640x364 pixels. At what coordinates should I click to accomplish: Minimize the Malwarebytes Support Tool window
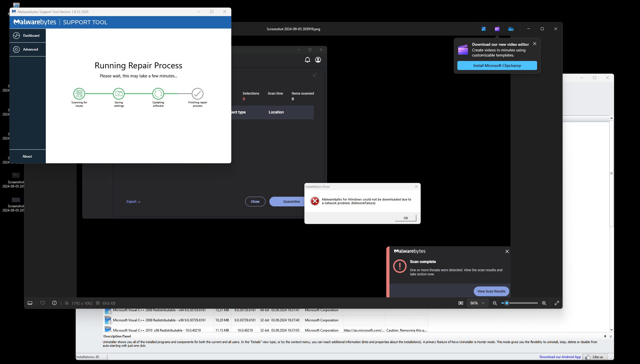(x=199, y=12)
